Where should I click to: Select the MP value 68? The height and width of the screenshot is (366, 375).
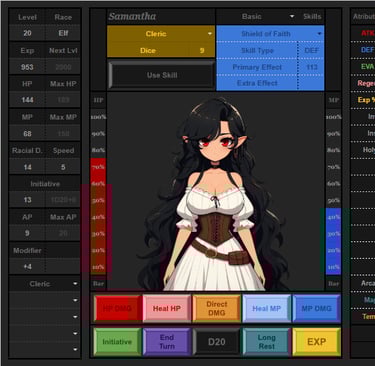[27, 134]
